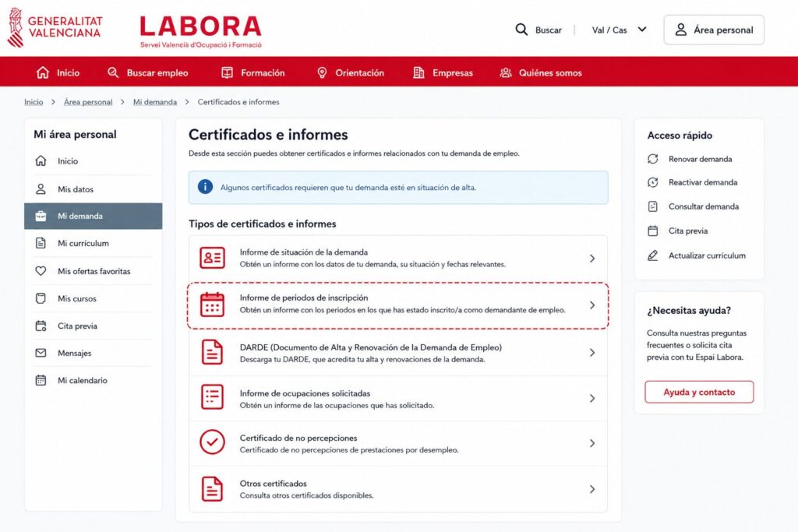Image resolution: width=798 pixels, height=532 pixels.
Task: Open Informe de periodos de inscripción
Action: click(398, 305)
